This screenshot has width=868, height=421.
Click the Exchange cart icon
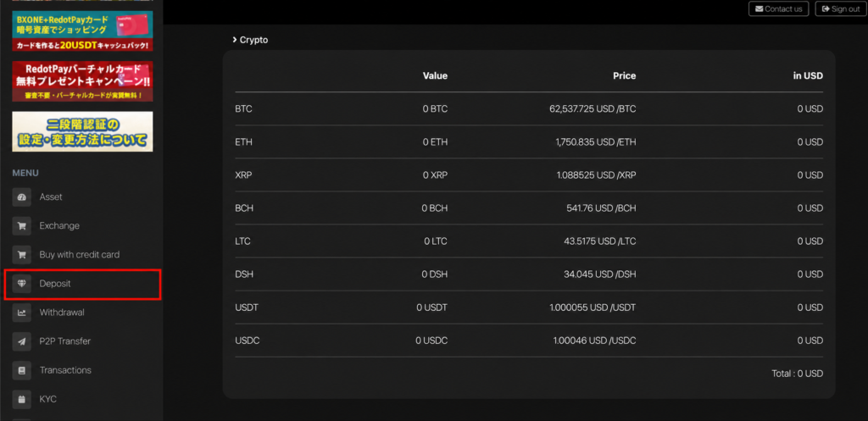pyautogui.click(x=21, y=225)
